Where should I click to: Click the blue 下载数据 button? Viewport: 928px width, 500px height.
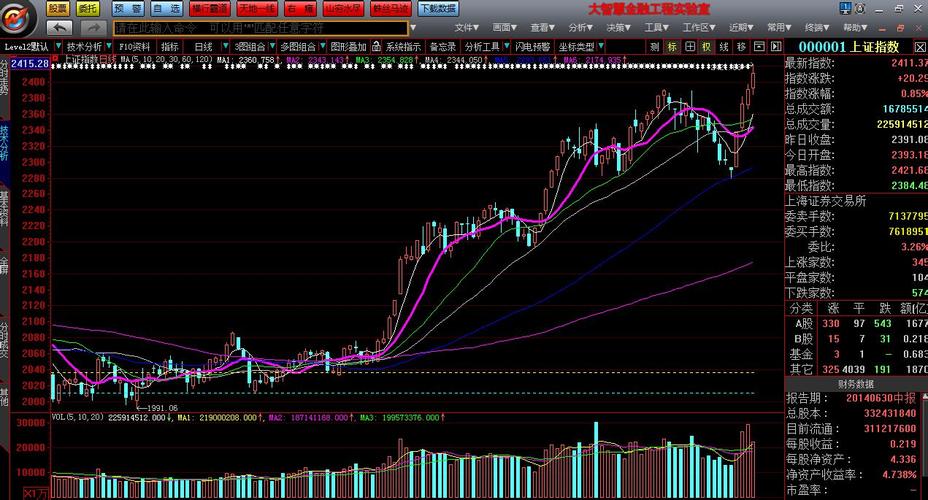click(438, 9)
